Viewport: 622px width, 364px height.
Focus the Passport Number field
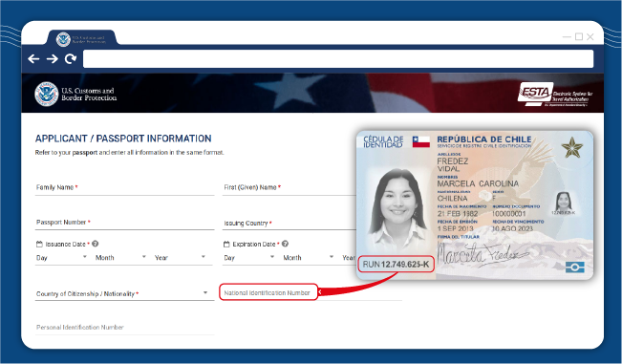(x=124, y=223)
